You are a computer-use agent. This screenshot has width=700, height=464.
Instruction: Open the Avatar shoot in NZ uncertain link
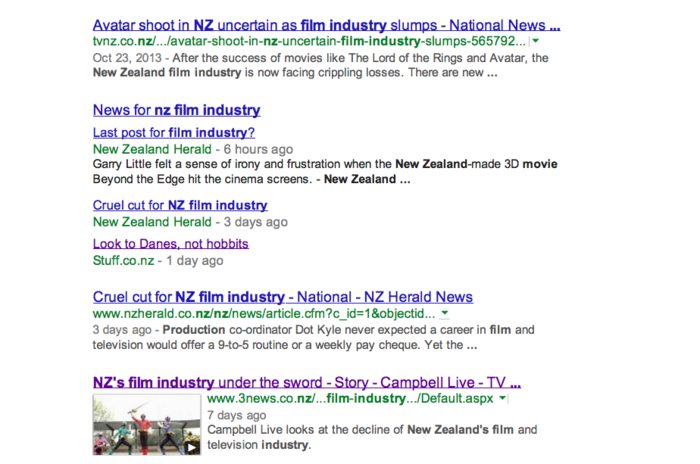(326, 25)
